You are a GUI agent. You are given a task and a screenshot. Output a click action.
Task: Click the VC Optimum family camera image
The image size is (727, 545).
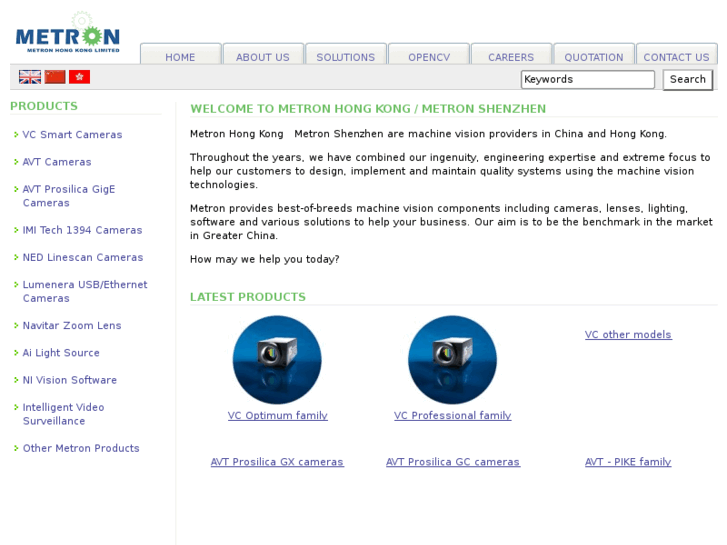(277, 359)
